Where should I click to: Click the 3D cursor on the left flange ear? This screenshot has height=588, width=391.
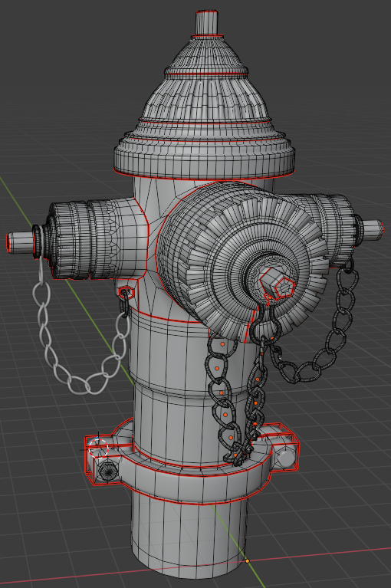click(x=98, y=447)
